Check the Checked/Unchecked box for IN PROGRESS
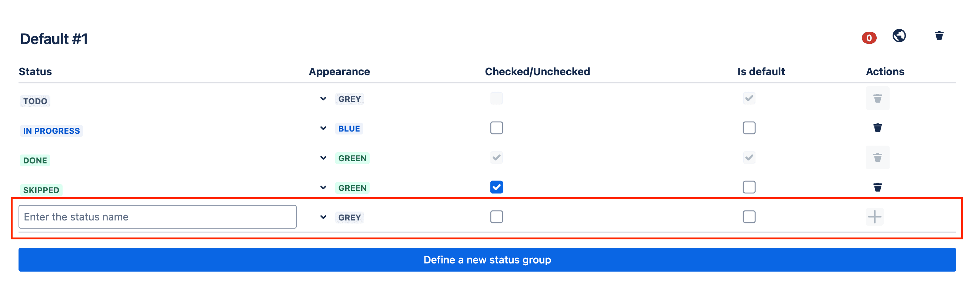The width and height of the screenshot is (980, 289). tap(496, 128)
